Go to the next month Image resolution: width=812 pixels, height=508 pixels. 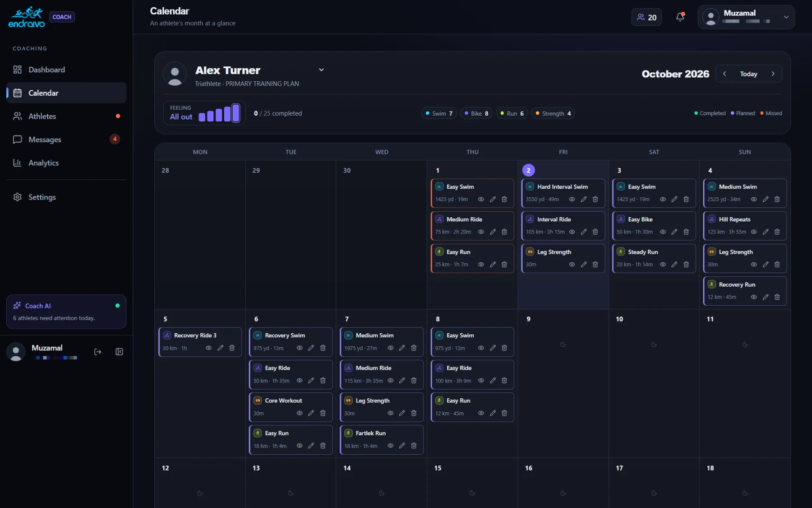pos(773,74)
